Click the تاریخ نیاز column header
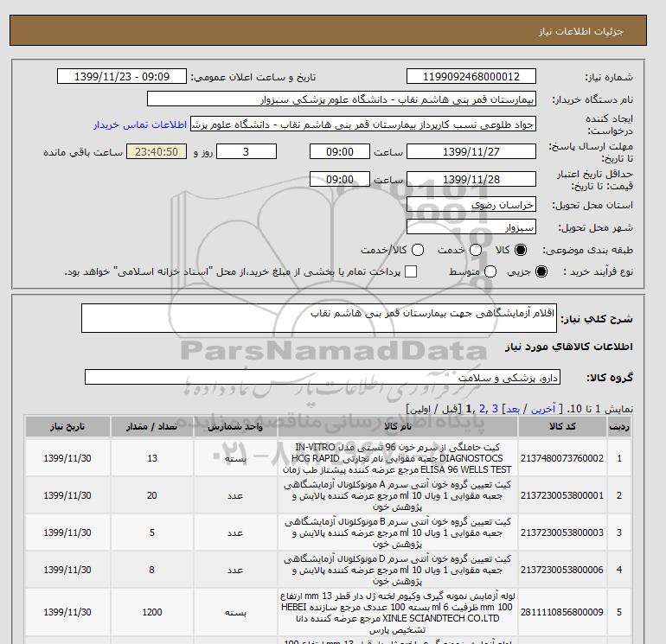This screenshot has width=666, height=644. pyautogui.click(x=67, y=427)
